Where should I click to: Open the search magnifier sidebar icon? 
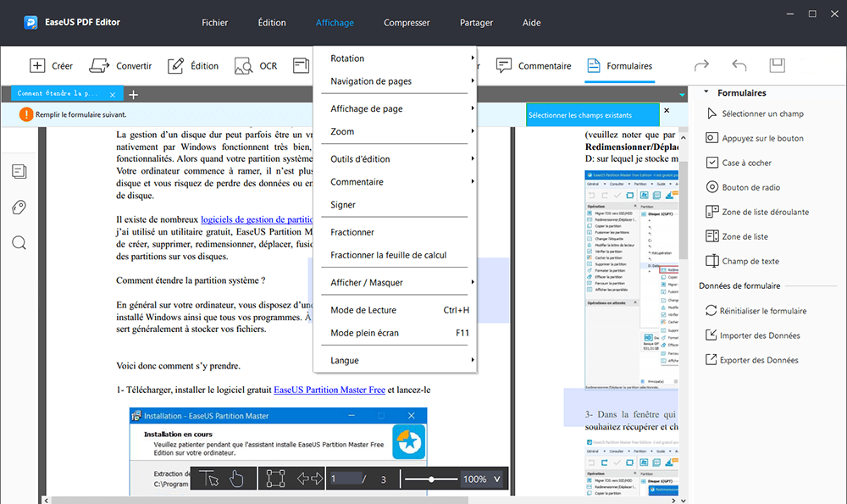point(19,243)
